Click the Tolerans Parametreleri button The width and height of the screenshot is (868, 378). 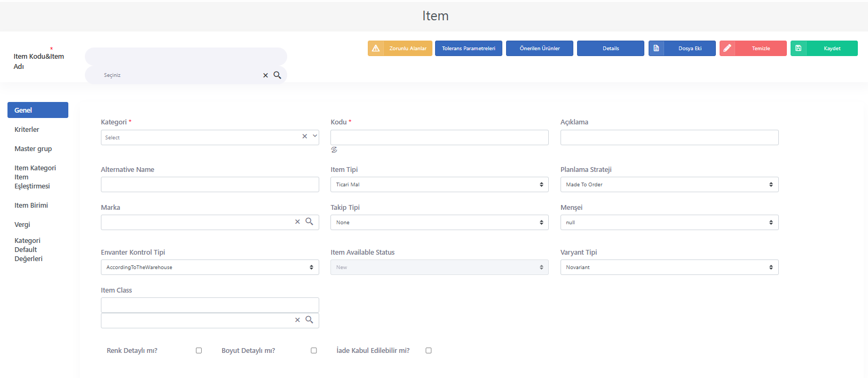tap(469, 48)
